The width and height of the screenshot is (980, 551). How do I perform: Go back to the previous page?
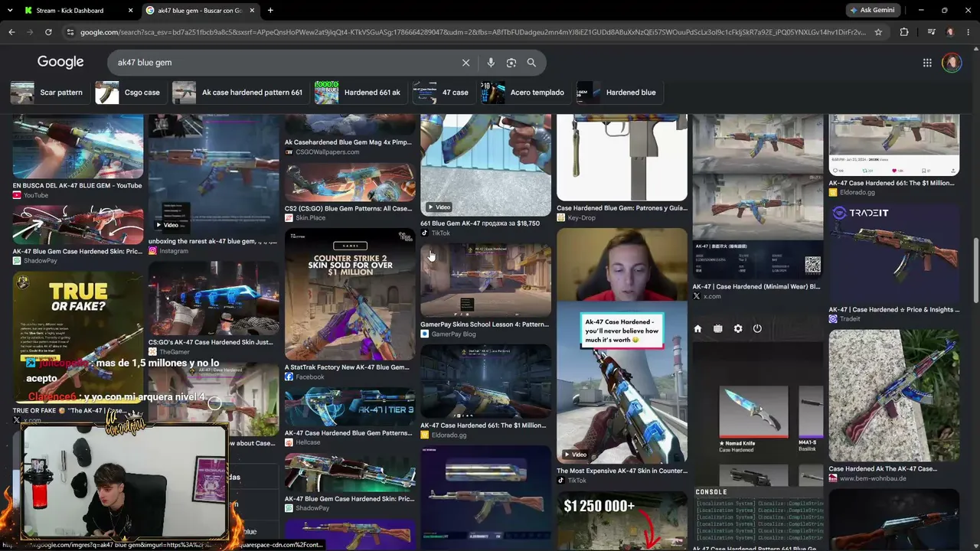(x=11, y=32)
